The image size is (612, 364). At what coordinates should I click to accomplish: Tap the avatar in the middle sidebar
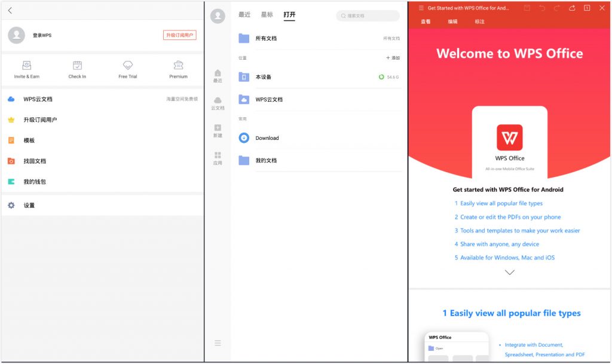[218, 16]
